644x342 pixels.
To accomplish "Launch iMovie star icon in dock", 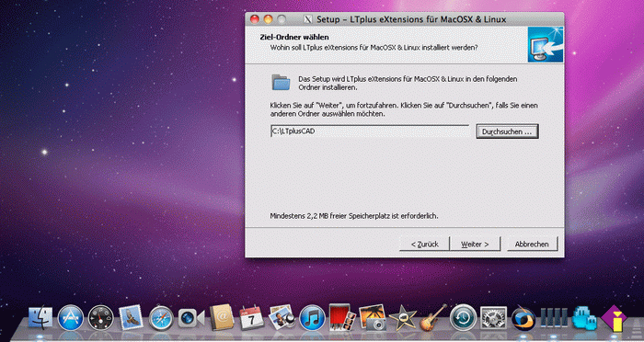I will 403,318.
